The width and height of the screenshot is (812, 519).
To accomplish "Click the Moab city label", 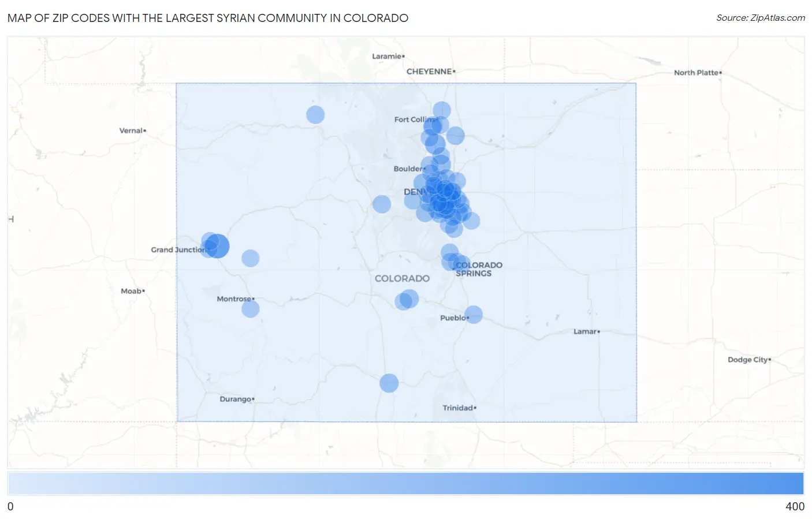I will click(x=132, y=291).
